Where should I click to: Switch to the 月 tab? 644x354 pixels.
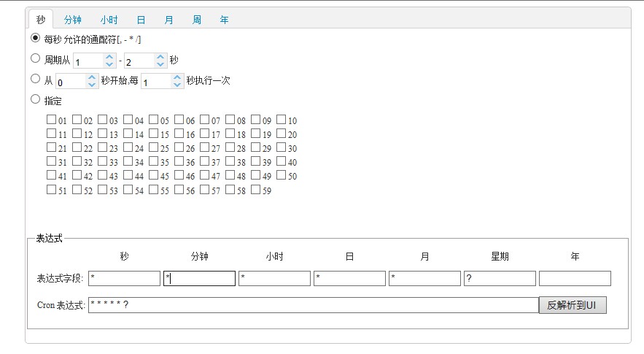(x=168, y=20)
